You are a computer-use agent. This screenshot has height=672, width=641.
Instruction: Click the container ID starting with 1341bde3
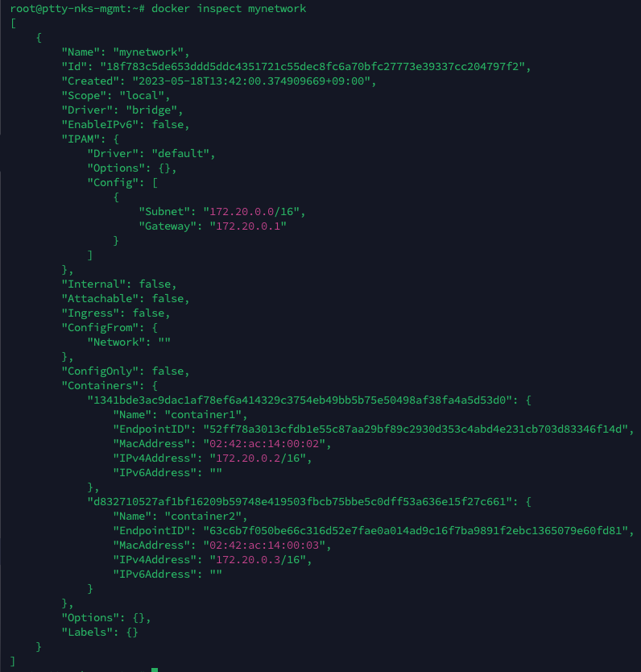pyautogui.click(x=300, y=400)
